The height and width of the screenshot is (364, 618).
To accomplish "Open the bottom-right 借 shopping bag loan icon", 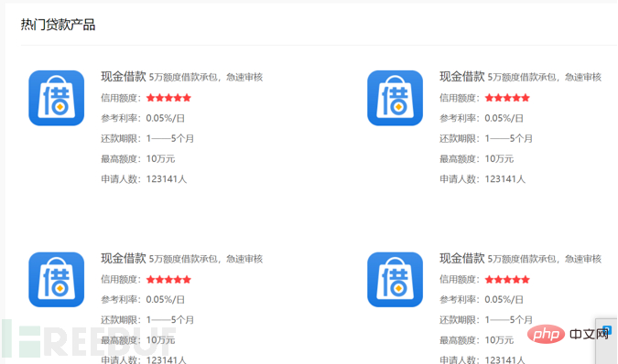I will [395, 279].
